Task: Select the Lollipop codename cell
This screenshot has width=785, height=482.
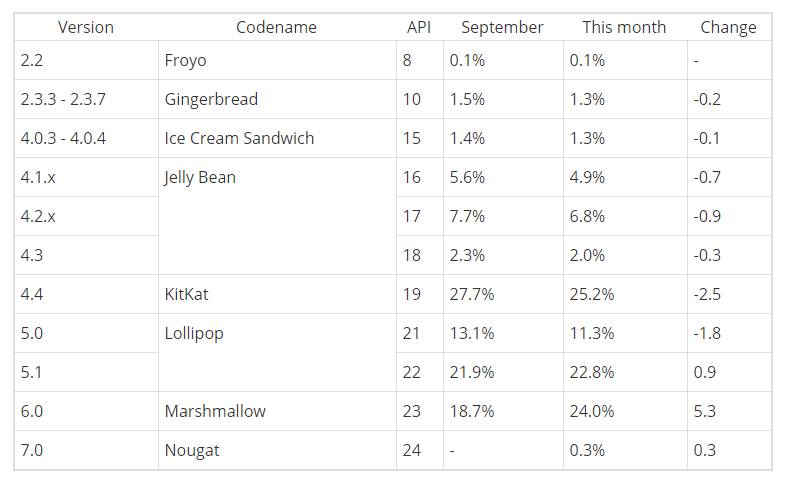Action: click(193, 334)
